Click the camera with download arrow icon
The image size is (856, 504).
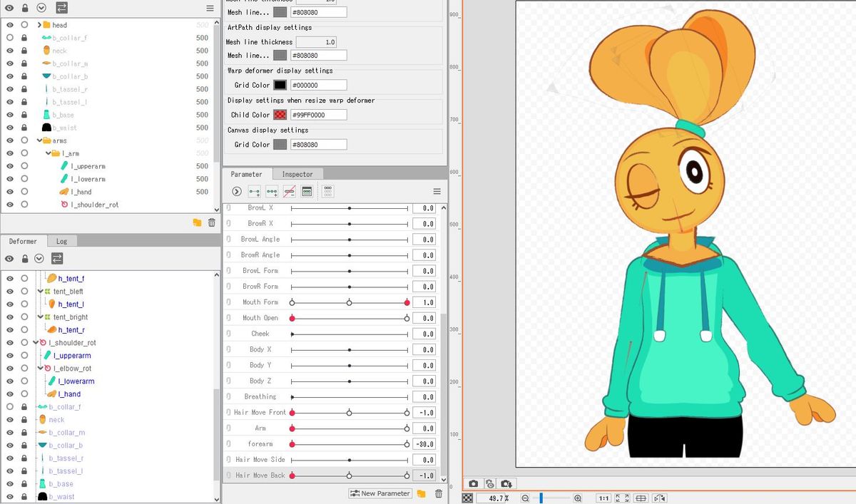(506, 483)
